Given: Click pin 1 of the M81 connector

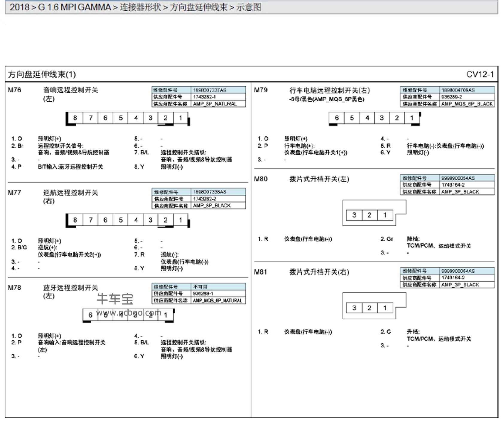Looking at the screenshot, I should coord(385,308).
